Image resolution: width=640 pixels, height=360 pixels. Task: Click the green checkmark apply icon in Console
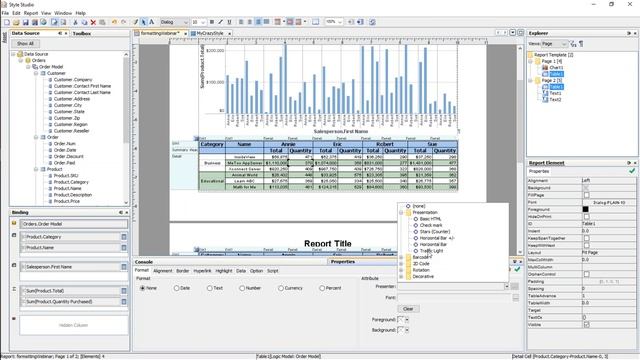pyautogui.click(x=517, y=269)
